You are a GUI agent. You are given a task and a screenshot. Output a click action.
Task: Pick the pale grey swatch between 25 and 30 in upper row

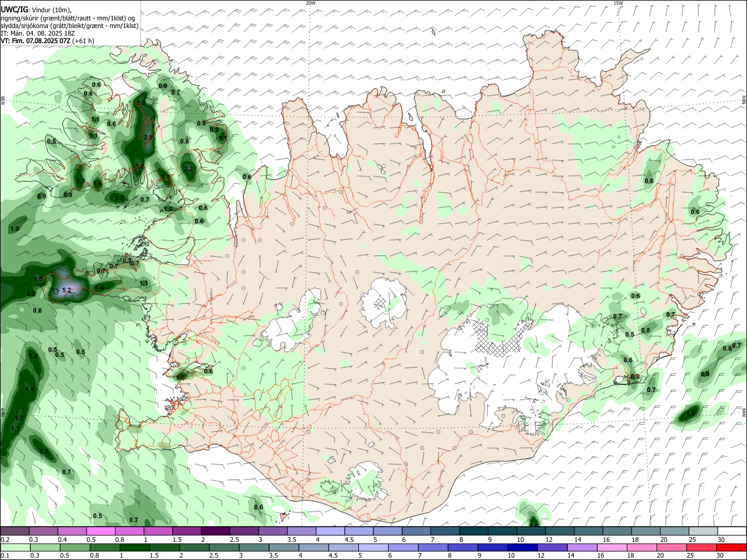702,531
